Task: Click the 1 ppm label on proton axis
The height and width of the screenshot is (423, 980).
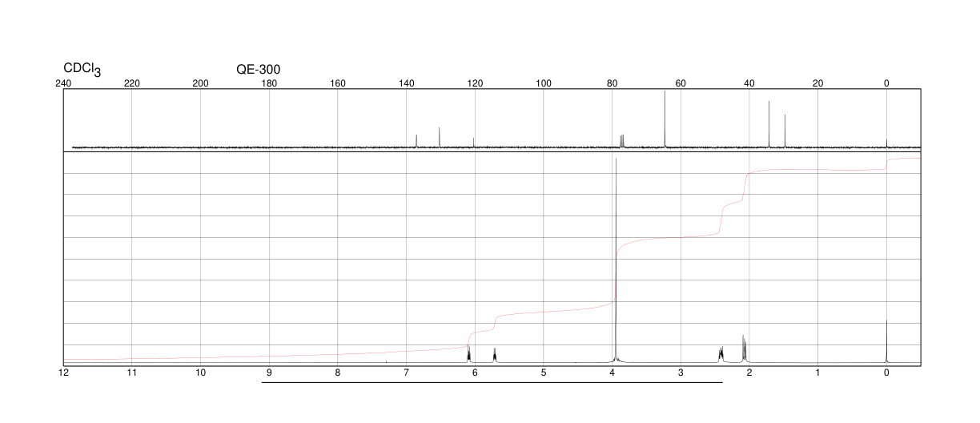Action: click(817, 373)
